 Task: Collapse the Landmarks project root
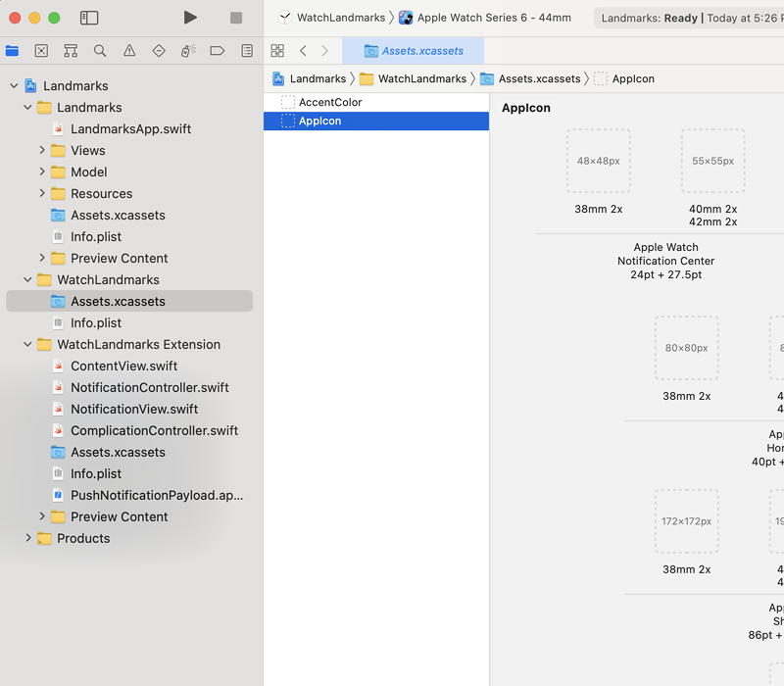[14, 86]
